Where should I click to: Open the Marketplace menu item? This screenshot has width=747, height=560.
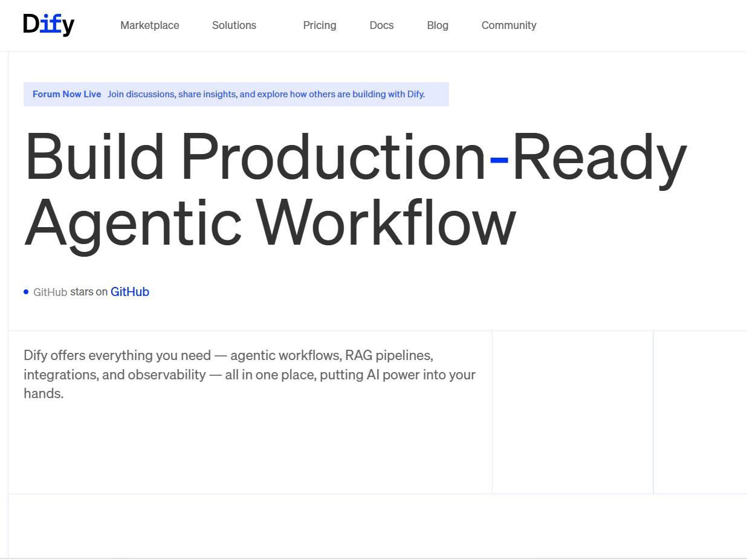point(150,25)
